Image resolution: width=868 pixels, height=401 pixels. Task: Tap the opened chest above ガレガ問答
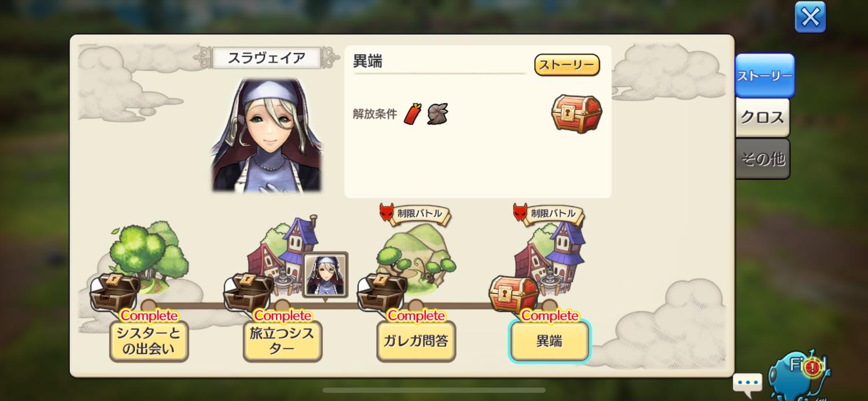(382, 292)
